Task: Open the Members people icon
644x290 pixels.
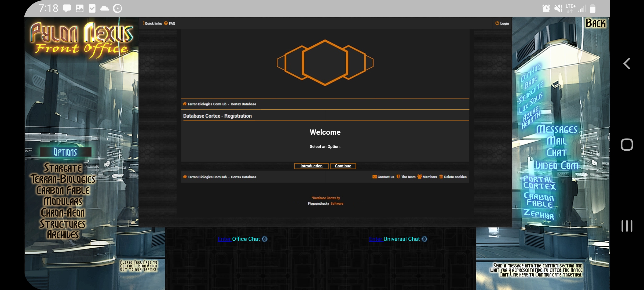Action: click(x=419, y=177)
